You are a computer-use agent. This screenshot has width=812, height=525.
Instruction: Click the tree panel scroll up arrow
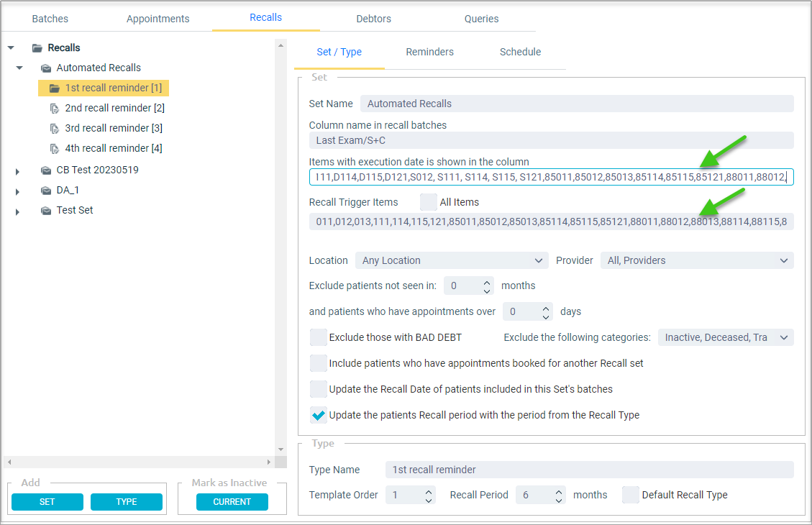(x=280, y=45)
